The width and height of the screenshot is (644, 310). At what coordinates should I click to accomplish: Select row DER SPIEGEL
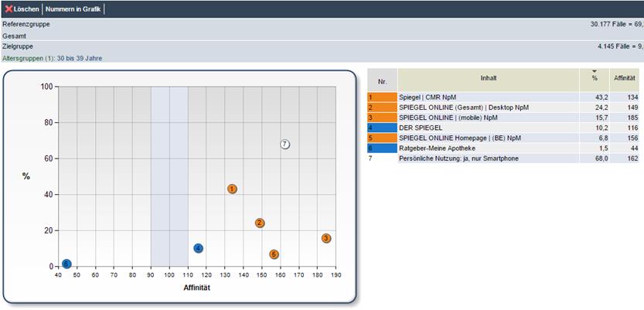click(489, 128)
